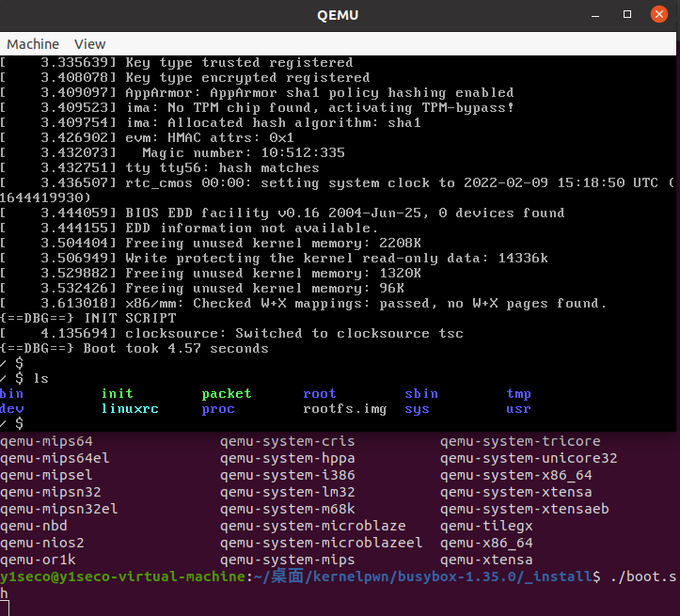
Task: Click 'qemu-tilegx' in background terminal
Action: [486, 526]
